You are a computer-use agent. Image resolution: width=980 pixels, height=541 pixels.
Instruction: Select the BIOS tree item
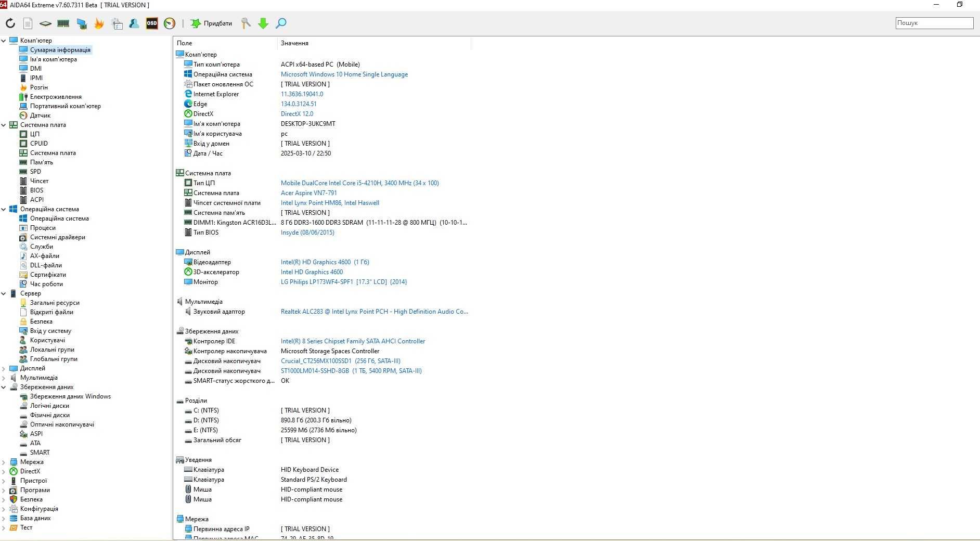(x=36, y=190)
